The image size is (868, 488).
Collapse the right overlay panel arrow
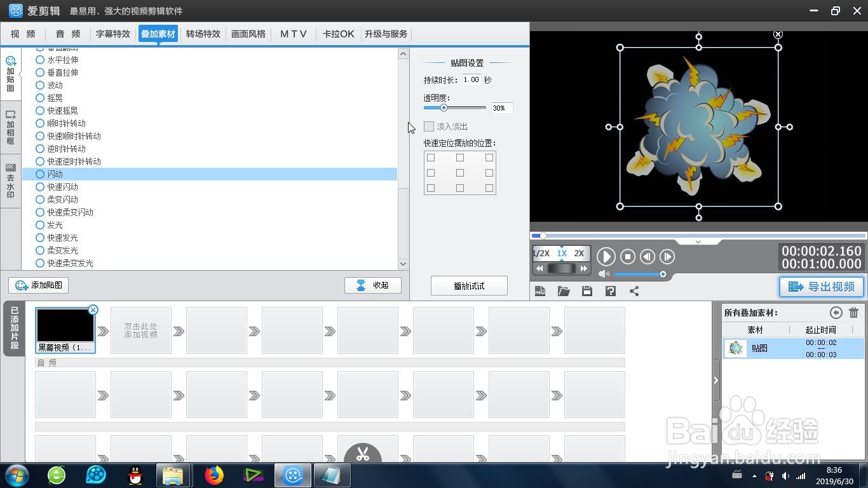(x=716, y=381)
